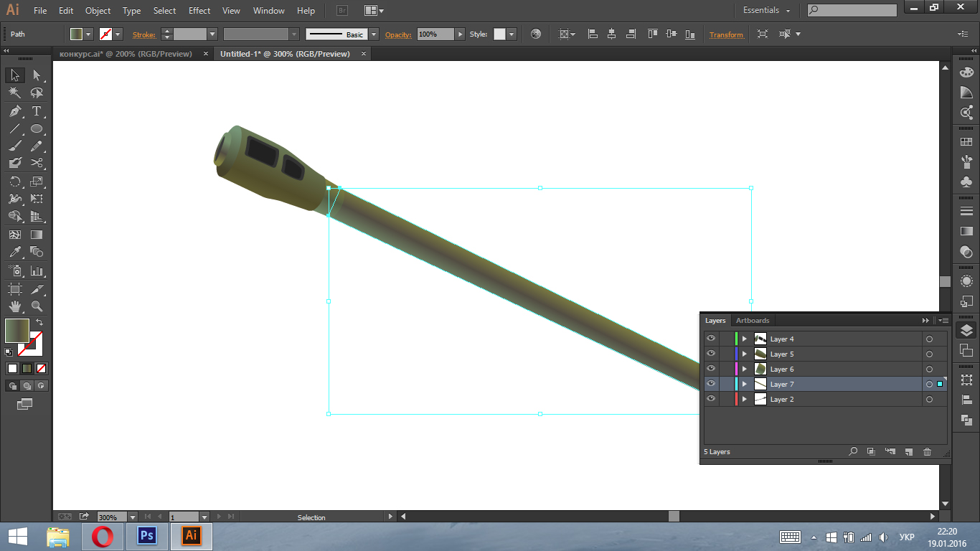Open the Opacity value dropdown arrow

(x=460, y=34)
